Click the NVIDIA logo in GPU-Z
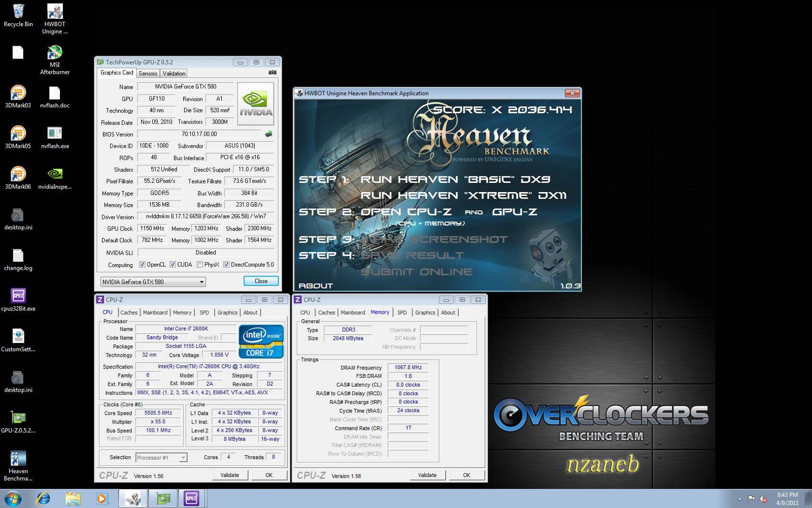This screenshot has height=508, width=812. tap(255, 104)
